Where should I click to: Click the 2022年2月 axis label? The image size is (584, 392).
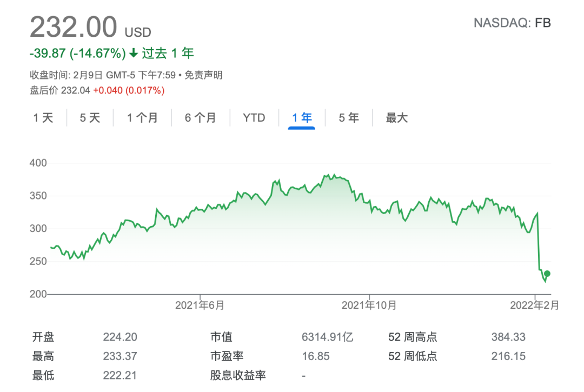(x=535, y=305)
